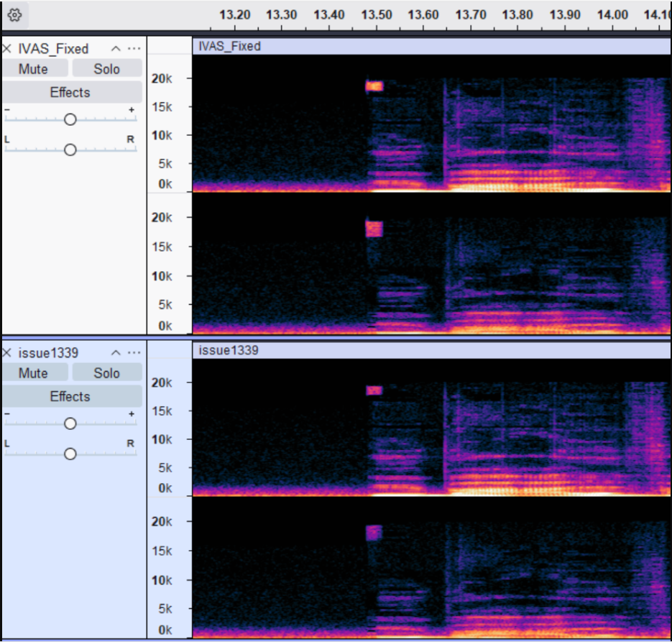Solo the IVAS_Fixed track
The image size is (672, 642).
click(106, 69)
